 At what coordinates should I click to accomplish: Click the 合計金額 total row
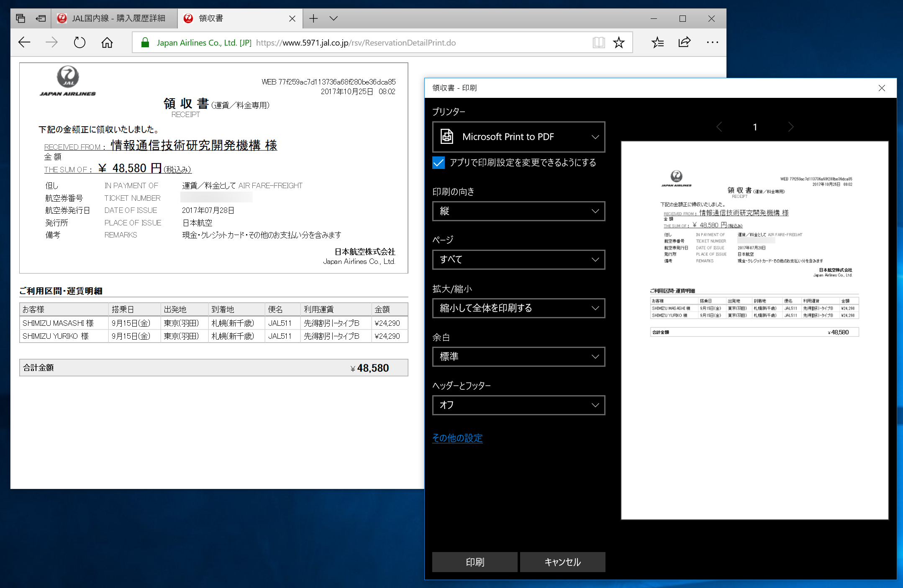[214, 368]
